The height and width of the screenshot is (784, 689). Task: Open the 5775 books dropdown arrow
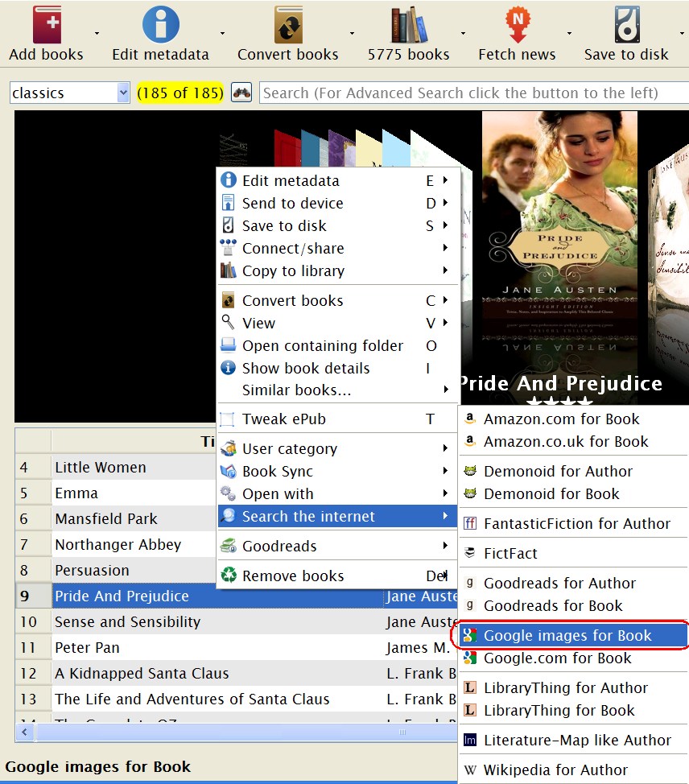463,34
